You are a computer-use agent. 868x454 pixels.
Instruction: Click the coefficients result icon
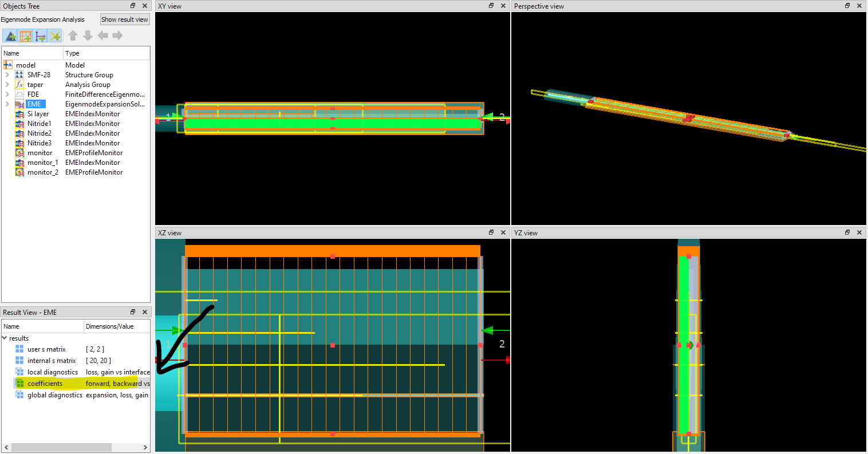[x=19, y=384]
